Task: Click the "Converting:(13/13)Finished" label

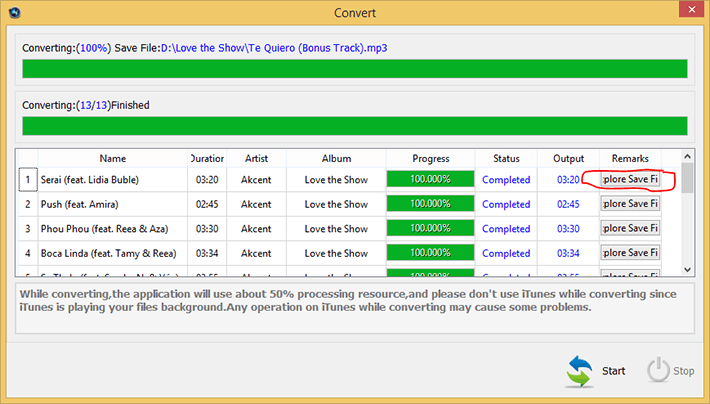Action: (x=86, y=105)
